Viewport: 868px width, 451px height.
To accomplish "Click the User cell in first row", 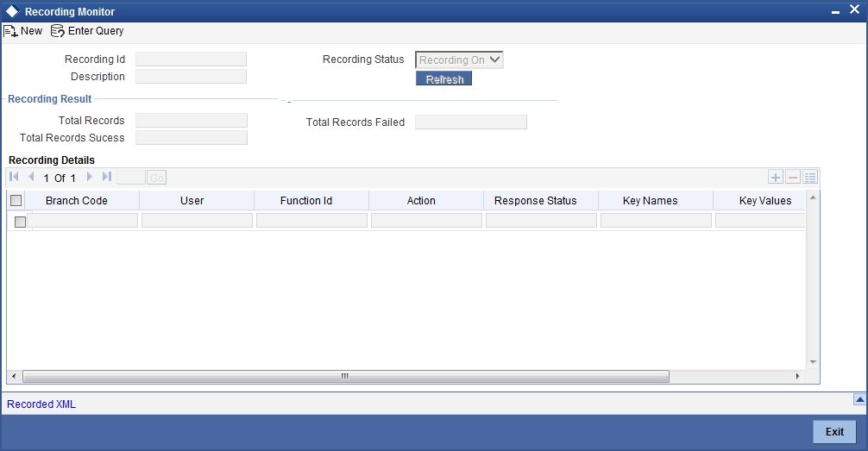I will (197, 221).
